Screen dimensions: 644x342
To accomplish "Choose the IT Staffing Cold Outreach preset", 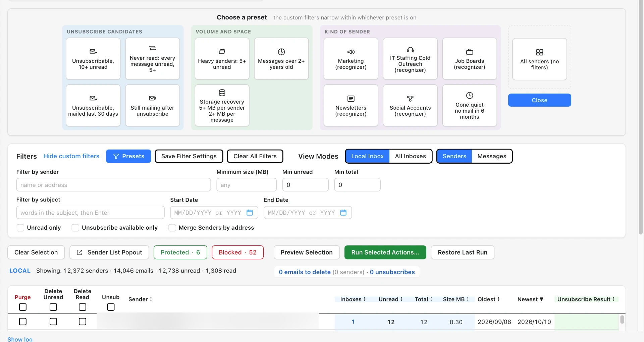I will 410,59.
